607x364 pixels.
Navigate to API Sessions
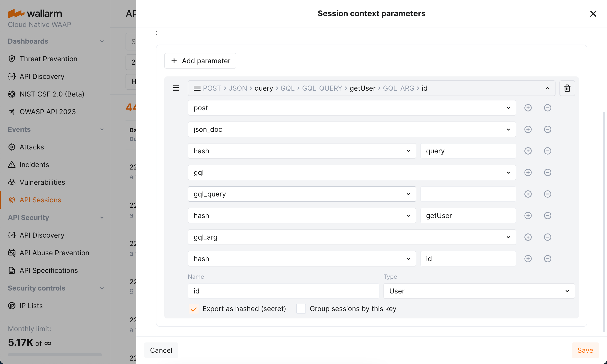coord(40,200)
